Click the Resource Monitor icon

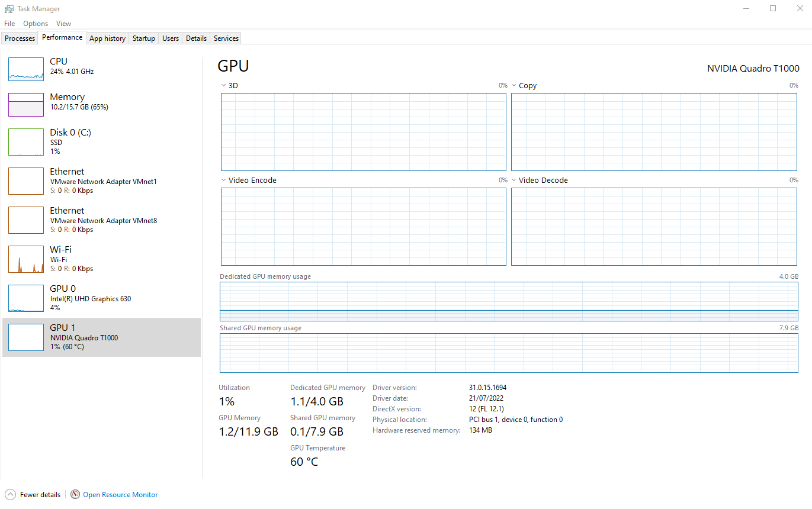[75, 494]
